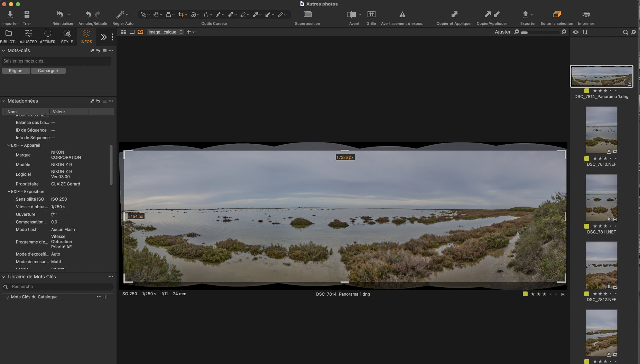The height and width of the screenshot is (364, 640).
Task: Select the draw mask brush tool
Action: tap(218, 15)
